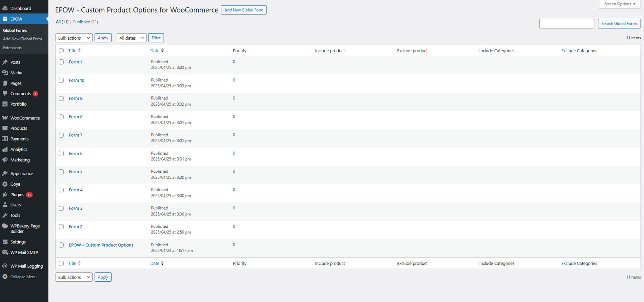This screenshot has height=302, width=644.
Task: Click the Dashboard gauge icon
Action: coord(5,8)
